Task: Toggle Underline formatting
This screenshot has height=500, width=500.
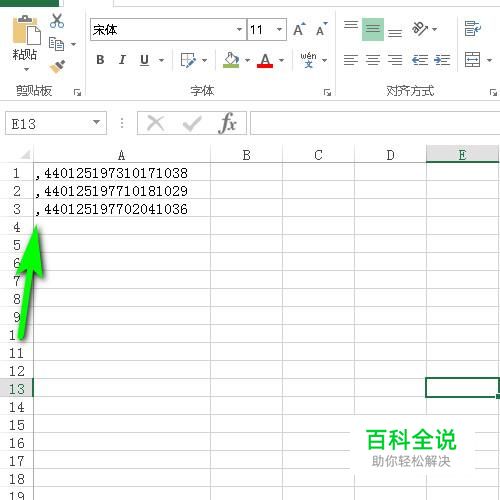Action: coord(144,60)
